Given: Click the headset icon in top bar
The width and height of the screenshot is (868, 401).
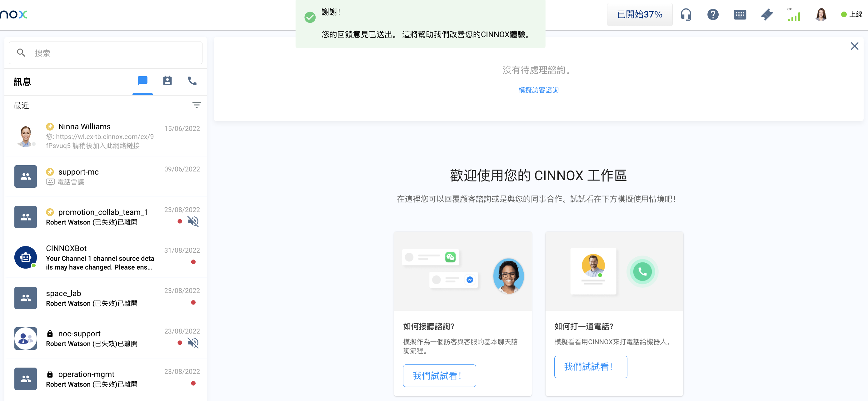Looking at the screenshot, I should (686, 14).
